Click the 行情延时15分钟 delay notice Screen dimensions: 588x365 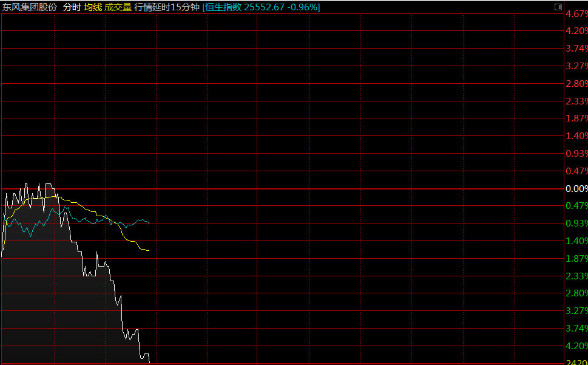(167, 7)
